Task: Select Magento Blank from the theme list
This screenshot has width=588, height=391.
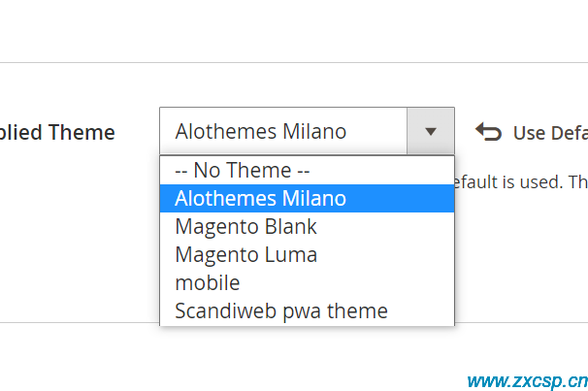Action: coord(308,226)
